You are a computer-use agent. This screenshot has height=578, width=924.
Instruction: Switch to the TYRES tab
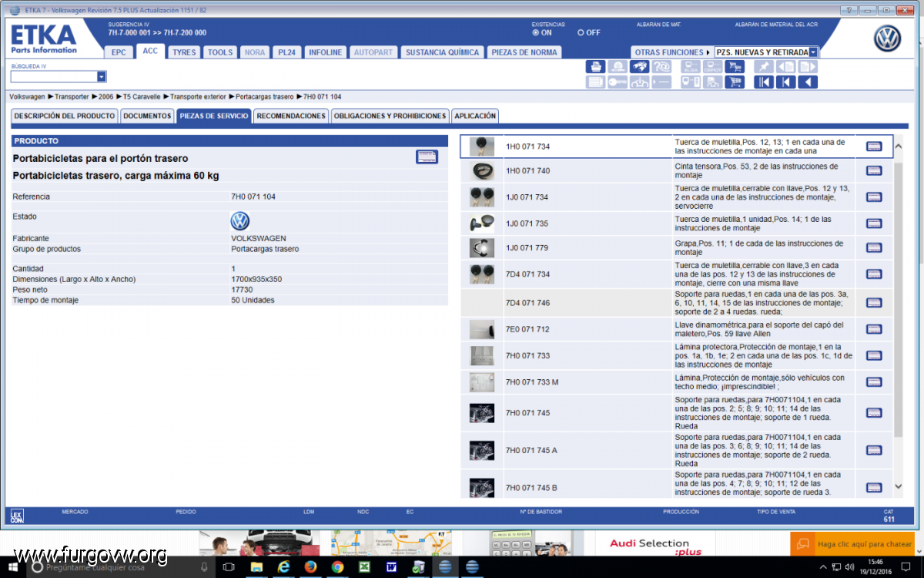(x=184, y=52)
